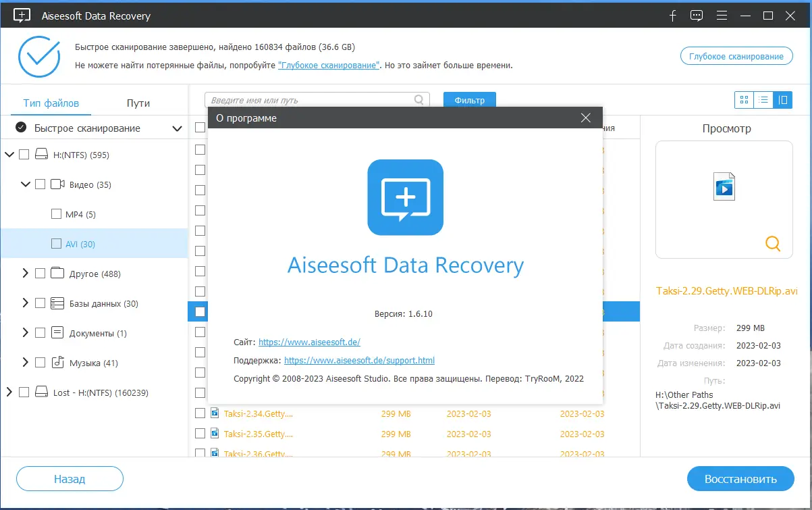
Task: Click the Taksi-2.35.Getty file name
Action: tap(259, 434)
